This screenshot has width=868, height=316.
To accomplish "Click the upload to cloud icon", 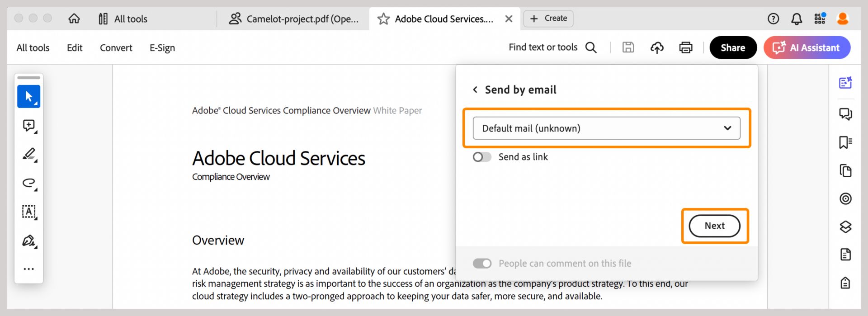I will pyautogui.click(x=657, y=47).
